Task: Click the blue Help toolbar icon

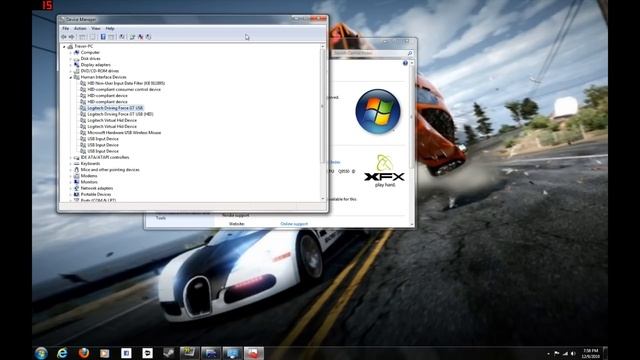Action: (x=103, y=37)
